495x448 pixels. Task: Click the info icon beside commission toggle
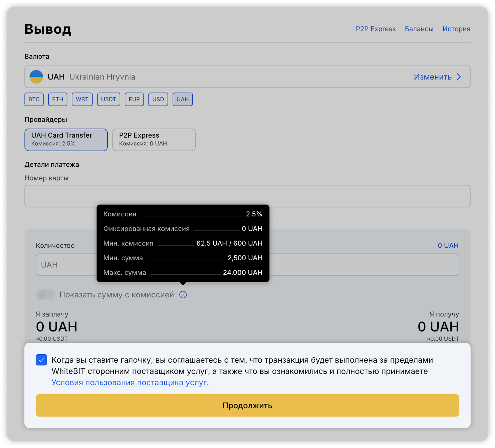pos(183,295)
